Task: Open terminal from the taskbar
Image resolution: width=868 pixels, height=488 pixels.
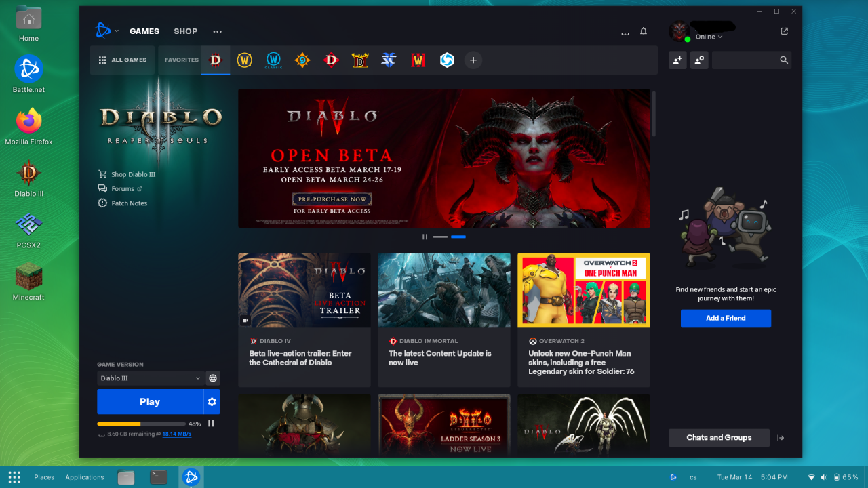Action: coord(159,477)
